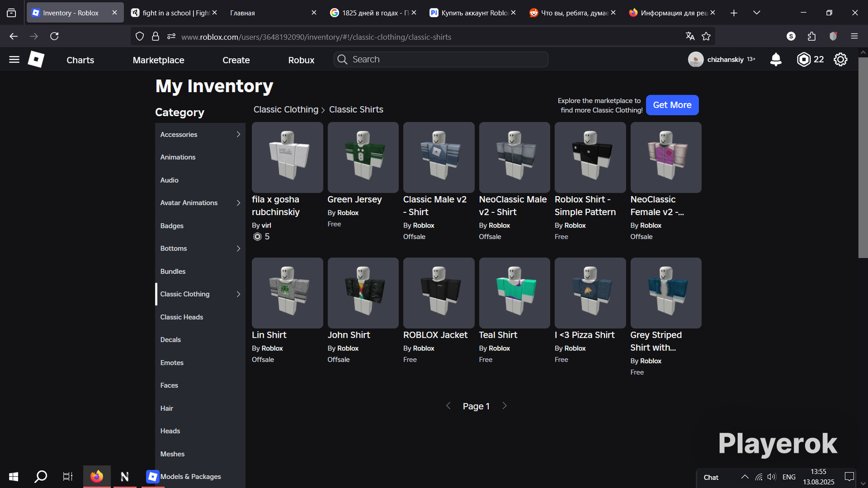Viewport: 868px width, 488px height.
Task: Open the volume control in system tray
Action: pos(772,477)
